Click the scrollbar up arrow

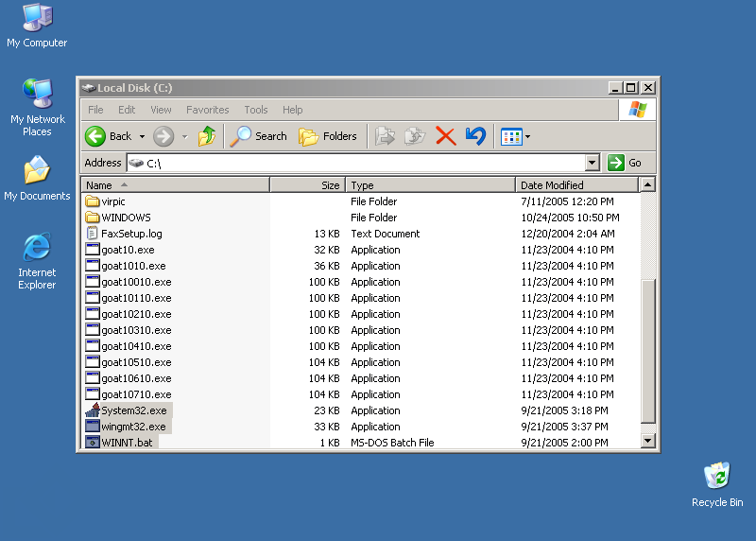(x=647, y=184)
